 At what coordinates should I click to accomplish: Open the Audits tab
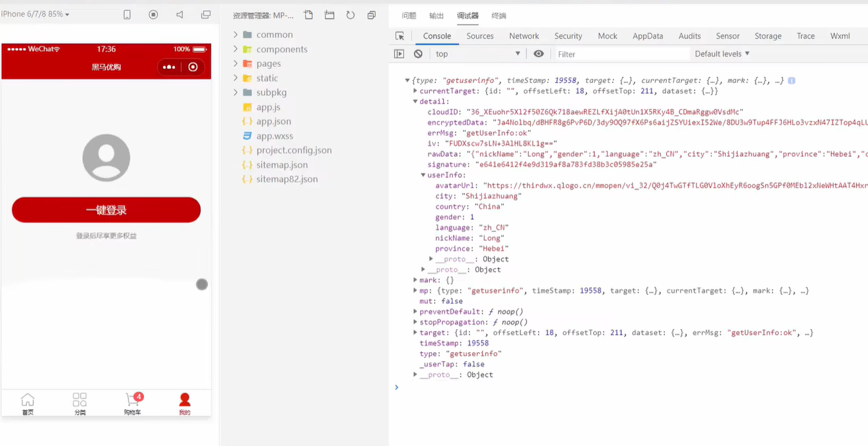tap(690, 36)
